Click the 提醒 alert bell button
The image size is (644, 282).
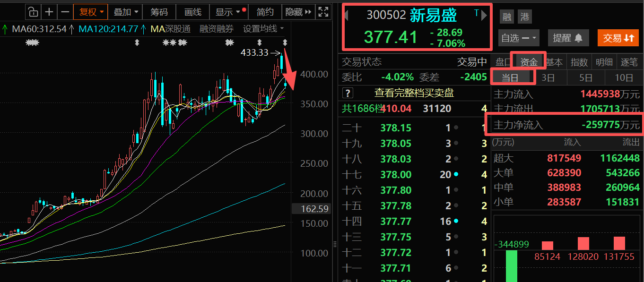568,38
